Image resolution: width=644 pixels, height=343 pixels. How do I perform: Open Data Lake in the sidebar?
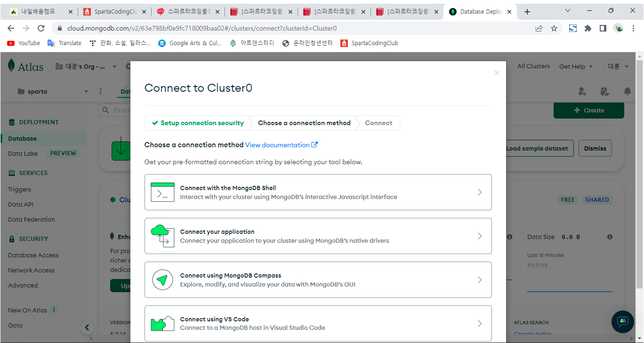click(23, 153)
